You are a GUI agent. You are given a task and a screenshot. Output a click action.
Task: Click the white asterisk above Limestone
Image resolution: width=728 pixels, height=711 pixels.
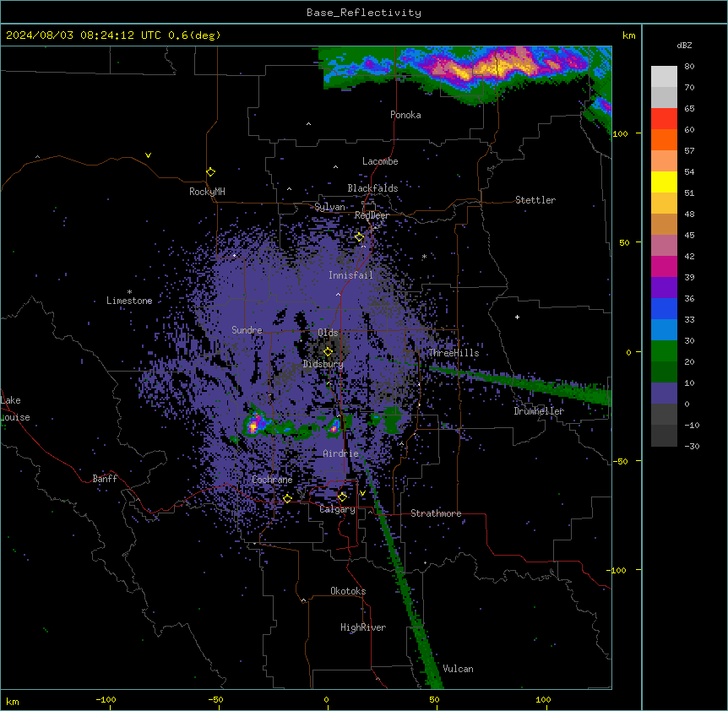pyautogui.click(x=129, y=292)
